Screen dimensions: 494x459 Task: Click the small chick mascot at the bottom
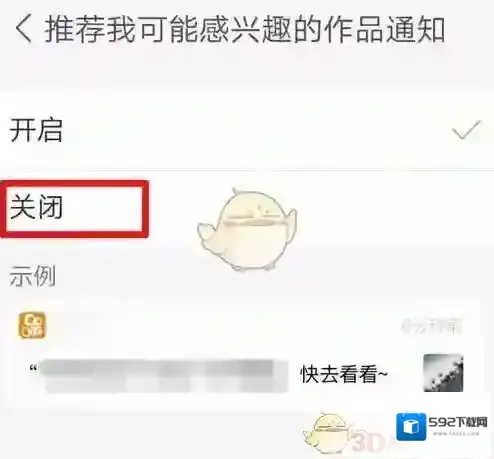[327, 434]
